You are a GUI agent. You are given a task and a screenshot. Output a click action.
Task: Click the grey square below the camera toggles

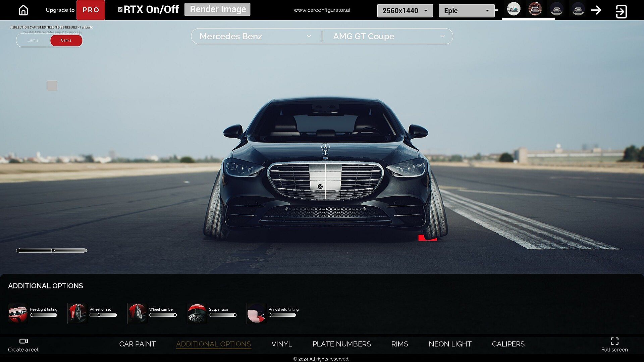pos(52,86)
